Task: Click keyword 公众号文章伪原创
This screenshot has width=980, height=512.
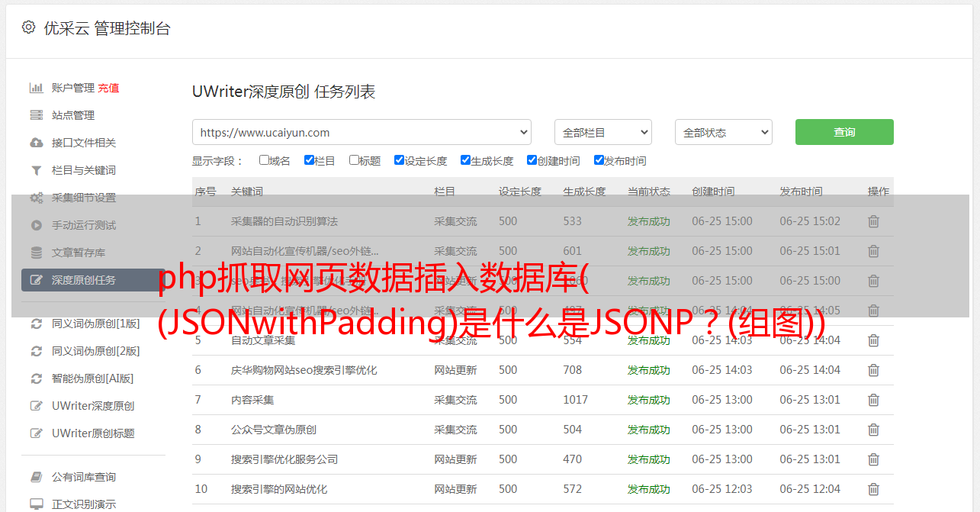Action: pyautogui.click(x=274, y=430)
